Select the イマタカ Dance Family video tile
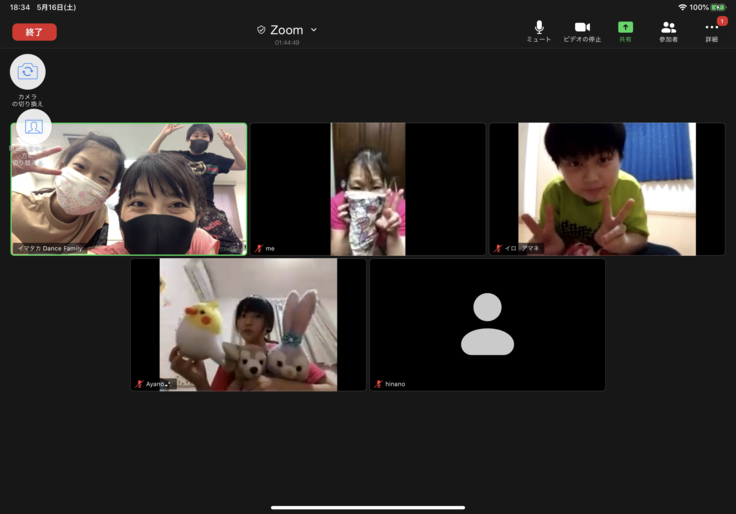The image size is (736, 514). 129,189
